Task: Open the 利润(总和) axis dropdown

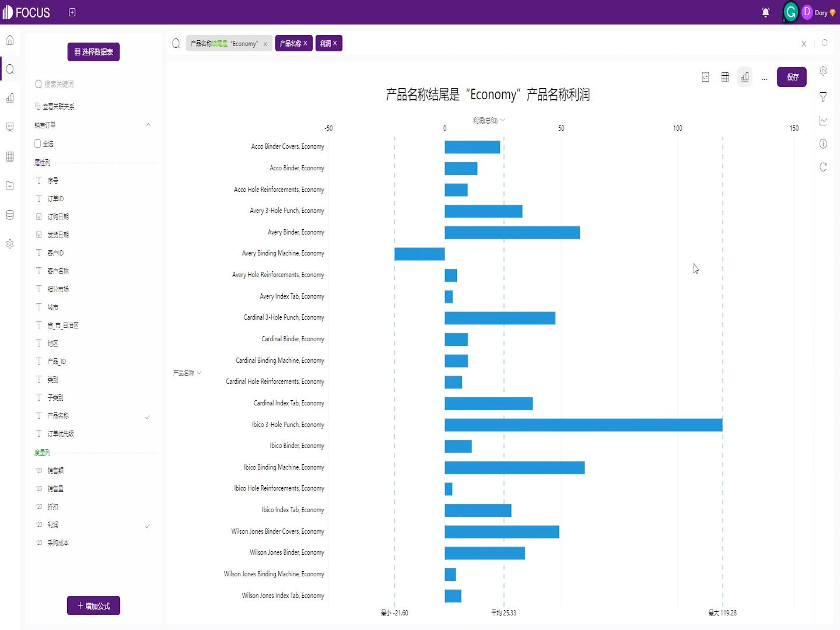Action: click(489, 120)
